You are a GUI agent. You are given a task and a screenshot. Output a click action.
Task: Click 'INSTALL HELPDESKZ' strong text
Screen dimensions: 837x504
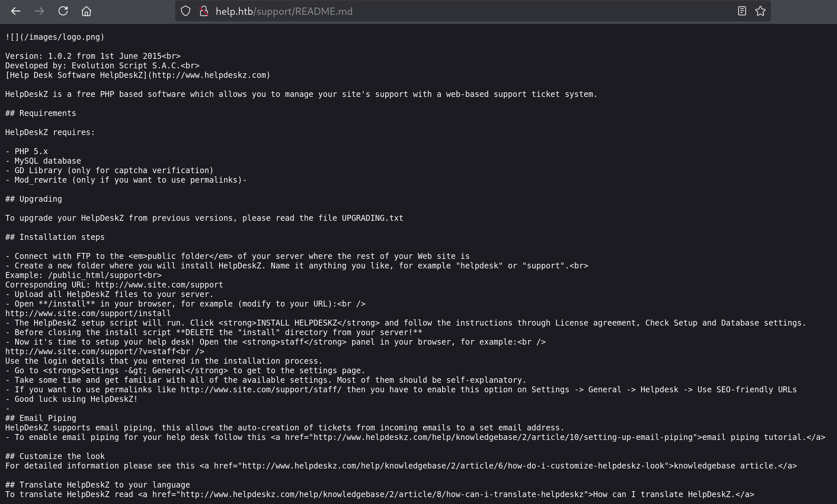pos(297,322)
